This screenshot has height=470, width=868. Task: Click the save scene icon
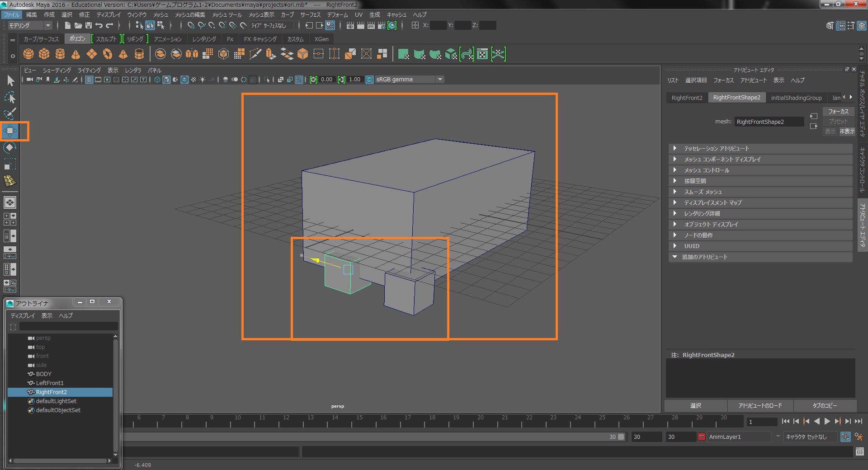tap(89, 26)
